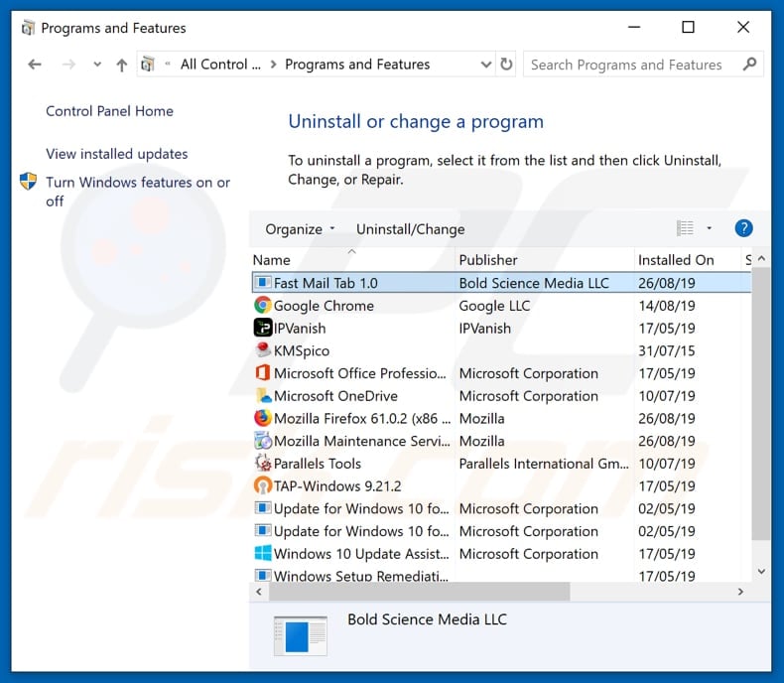Click the vertical scrollbar down arrow
This screenshot has height=683, width=784.
761,571
